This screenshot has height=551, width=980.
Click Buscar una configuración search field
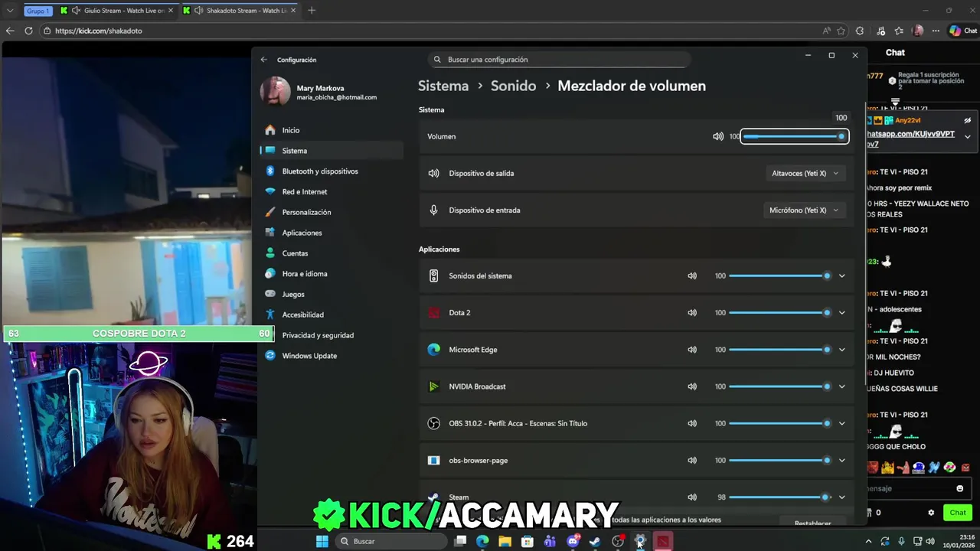point(559,59)
